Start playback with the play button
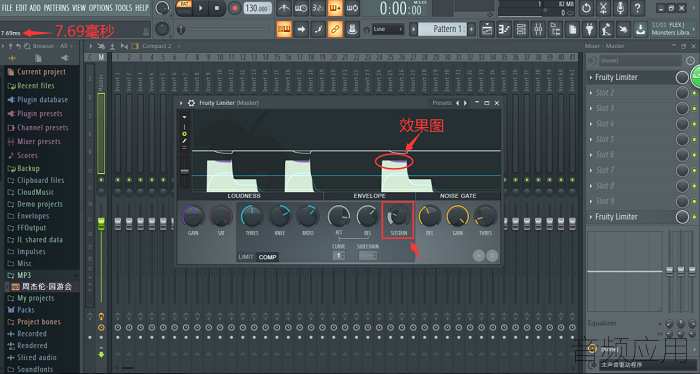This screenshot has height=374, width=700. (x=200, y=8)
